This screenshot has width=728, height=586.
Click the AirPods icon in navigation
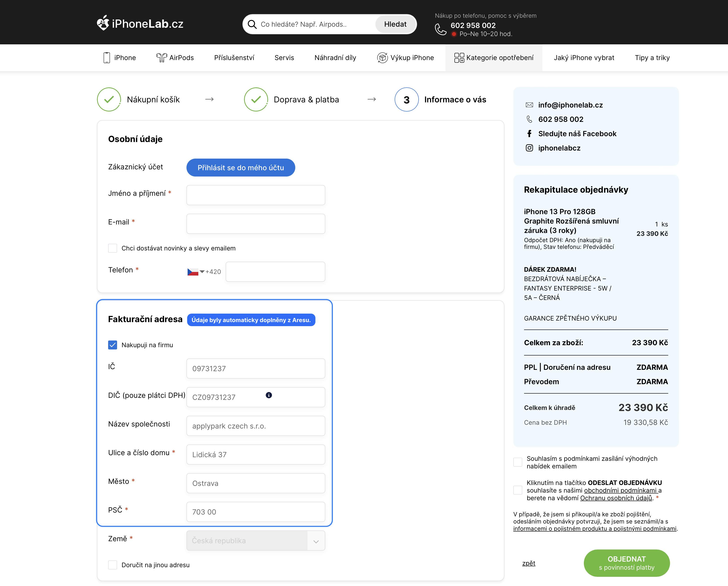[x=161, y=58]
